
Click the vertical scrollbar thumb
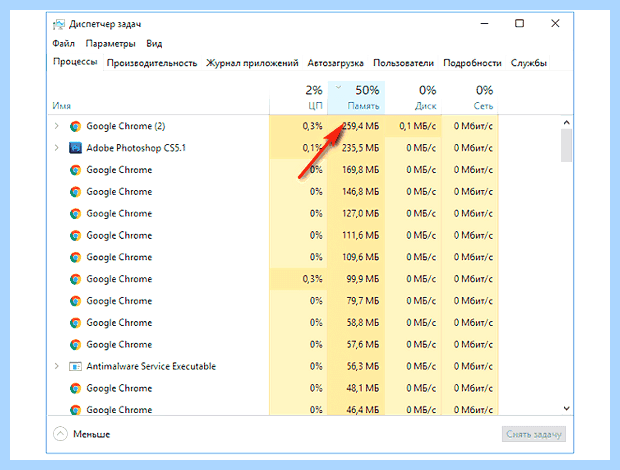566,145
